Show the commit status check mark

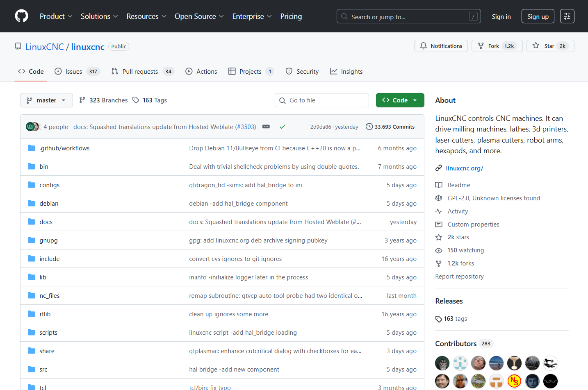point(282,127)
